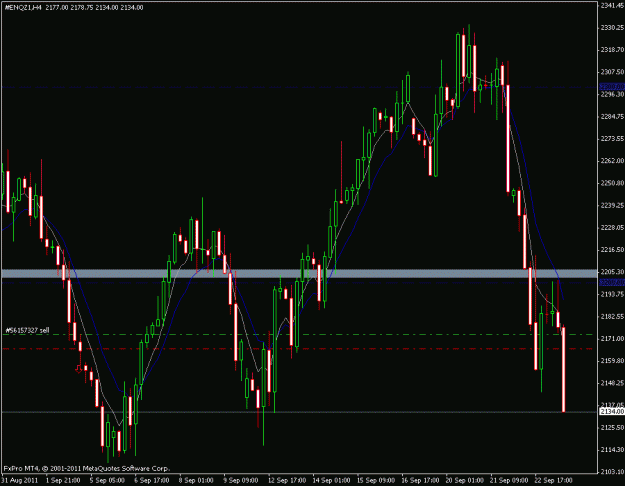Screen dimensions: 625x486
Task: Click the 2216.50 price axis label
Action: click(612, 250)
